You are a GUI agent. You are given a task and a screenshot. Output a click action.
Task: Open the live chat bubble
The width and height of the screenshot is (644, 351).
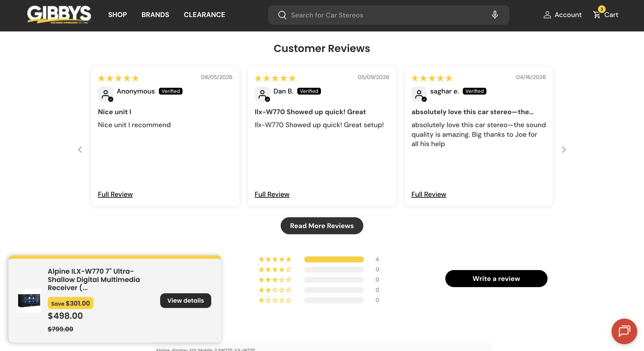[x=624, y=331]
